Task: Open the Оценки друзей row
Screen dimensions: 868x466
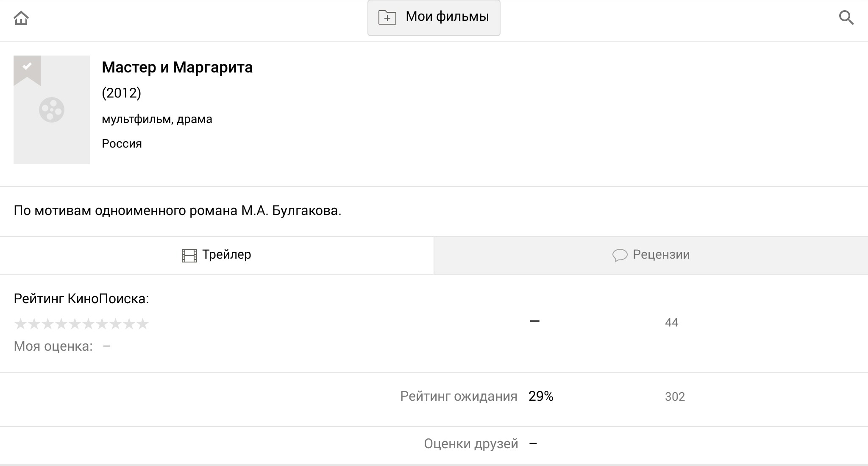Action: tap(434, 444)
